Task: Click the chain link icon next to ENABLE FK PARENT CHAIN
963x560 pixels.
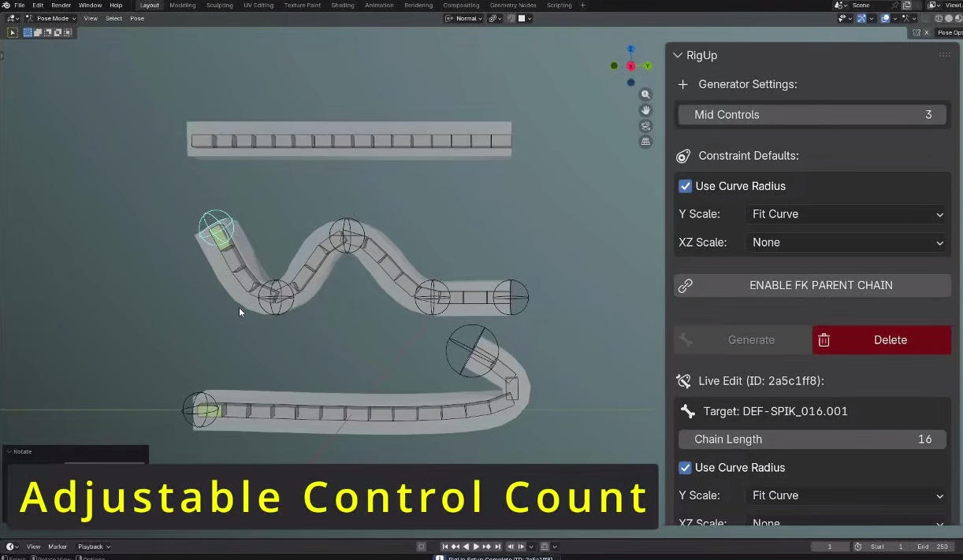Action: pos(685,285)
